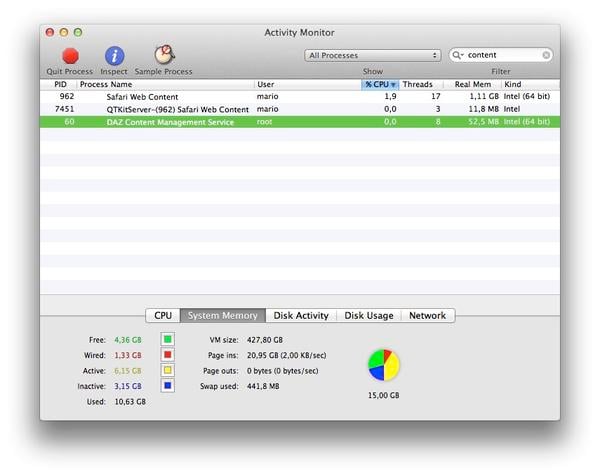Click the 'root' user cell
The width and height of the screenshot is (600, 476).
[264, 122]
